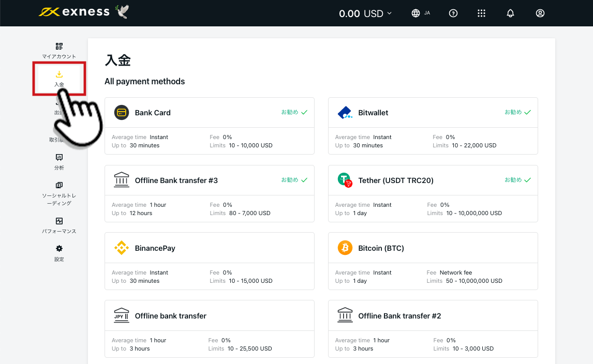The height and width of the screenshot is (364, 593).
Task: Click the お勧め badge on Tether
Action: pos(518,180)
